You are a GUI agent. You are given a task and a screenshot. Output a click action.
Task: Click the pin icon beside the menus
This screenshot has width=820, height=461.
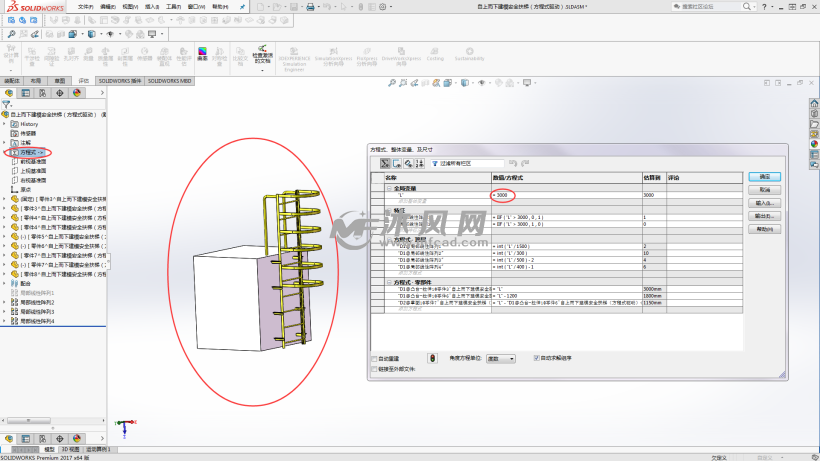click(242, 7)
